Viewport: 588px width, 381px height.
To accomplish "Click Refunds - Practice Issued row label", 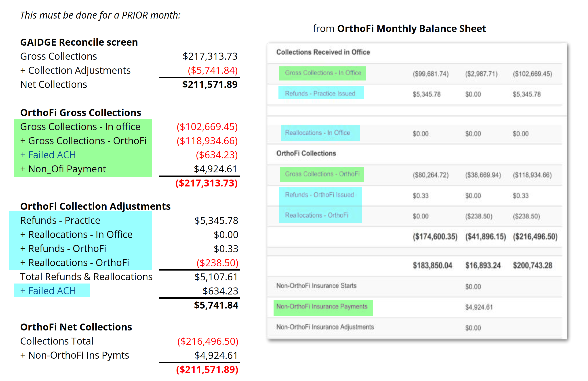I will coord(320,94).
